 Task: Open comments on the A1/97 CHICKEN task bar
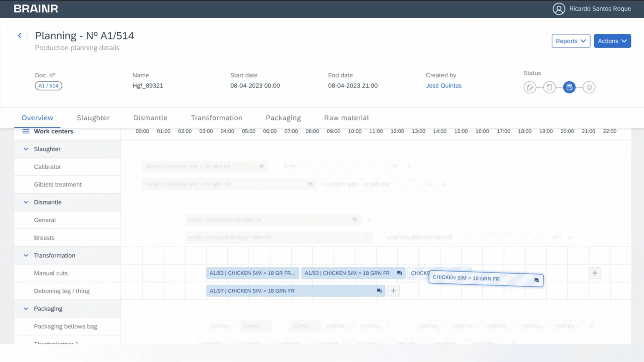[x=379, y=291]
